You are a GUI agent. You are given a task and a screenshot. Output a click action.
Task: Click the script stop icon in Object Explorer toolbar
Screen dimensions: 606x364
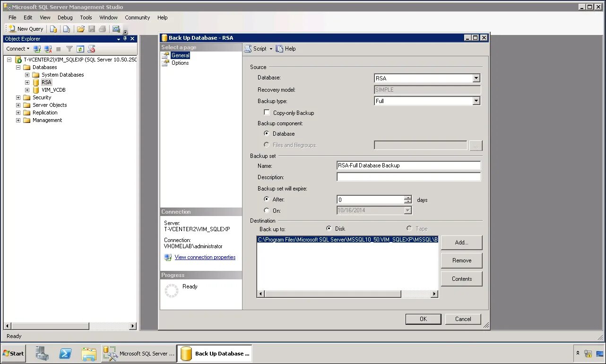(92, 49)
